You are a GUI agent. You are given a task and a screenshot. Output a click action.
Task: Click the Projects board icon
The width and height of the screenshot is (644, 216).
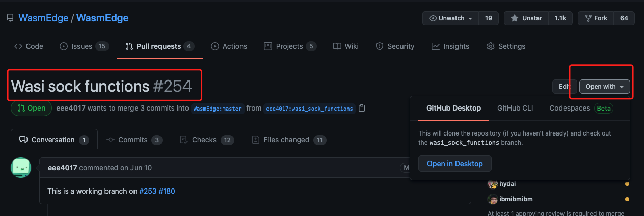tap(268, 46)
